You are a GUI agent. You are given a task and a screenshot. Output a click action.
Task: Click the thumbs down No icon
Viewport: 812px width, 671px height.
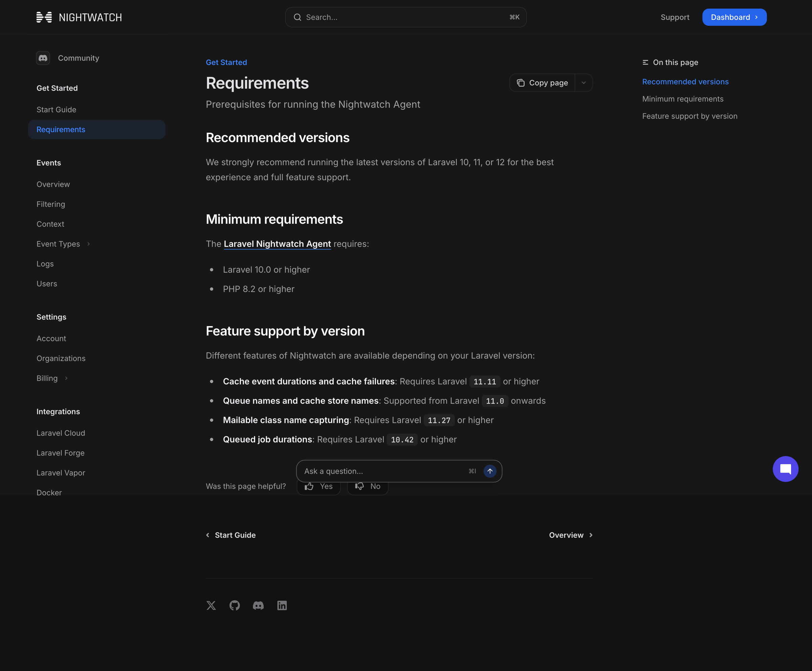(359, 486)
